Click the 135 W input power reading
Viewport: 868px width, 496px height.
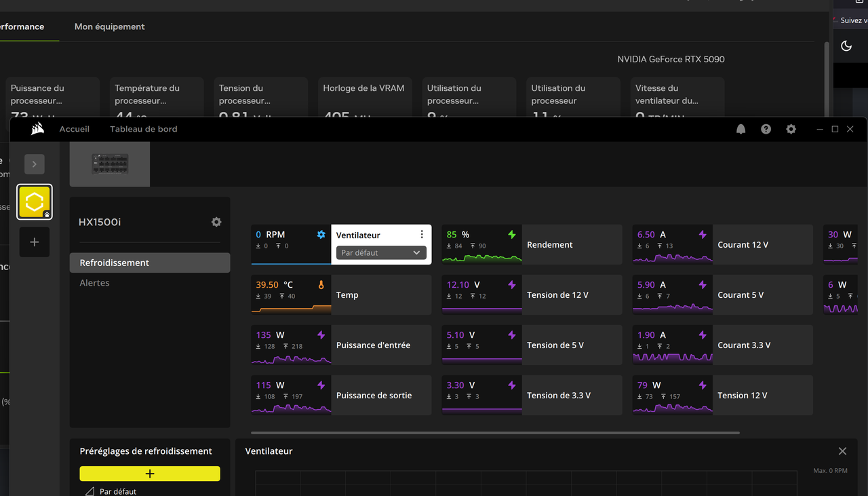coord(270,335)
